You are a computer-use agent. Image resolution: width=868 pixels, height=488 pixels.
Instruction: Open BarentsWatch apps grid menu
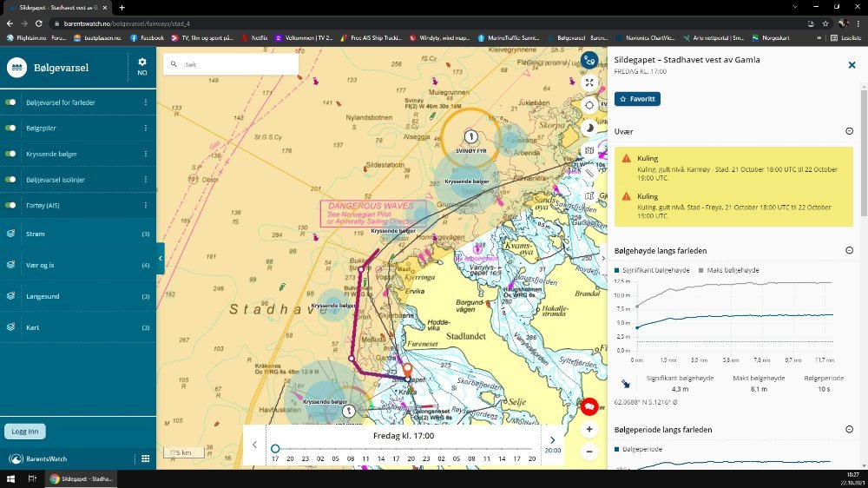click(145, 458)
